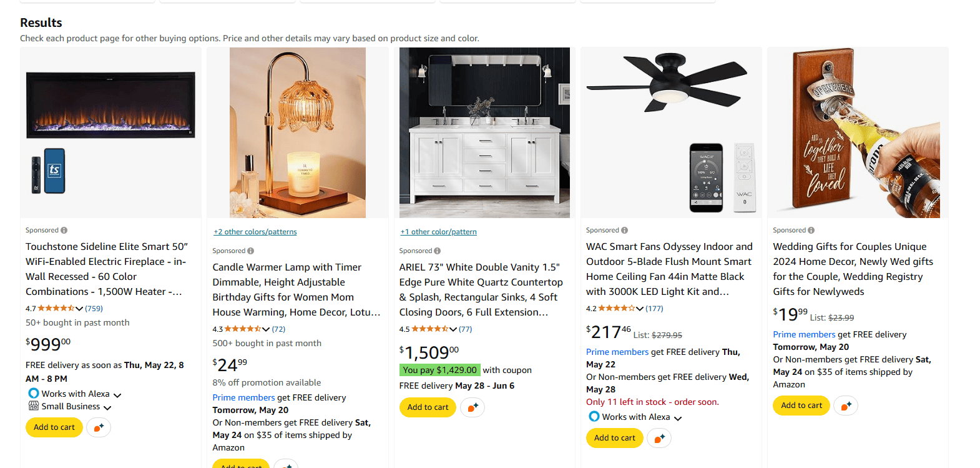Open the 759 reviews link for the fireplace
The image size is (980, 468).
pyautogui.click(x=94, y=309)
